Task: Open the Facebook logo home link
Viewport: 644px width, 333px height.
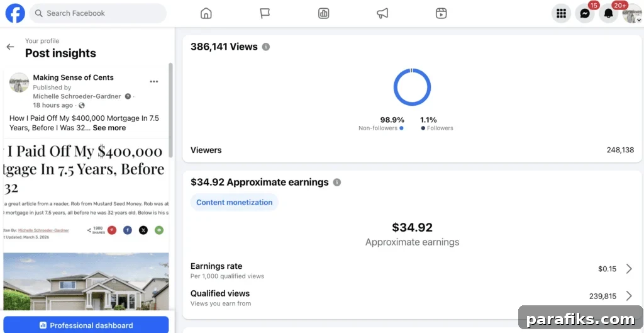Action: click(x=15, y=13)
